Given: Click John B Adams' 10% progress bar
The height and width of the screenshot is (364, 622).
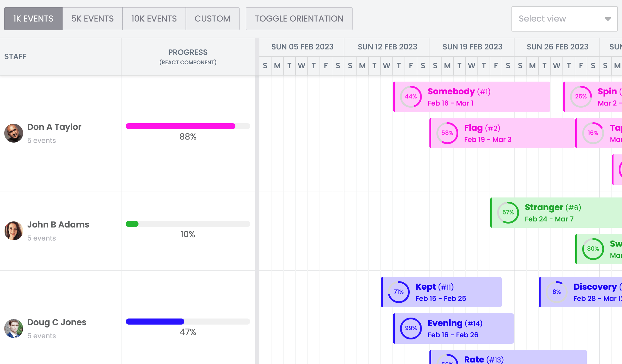Looking at the screenshot, I should (188, 224).
